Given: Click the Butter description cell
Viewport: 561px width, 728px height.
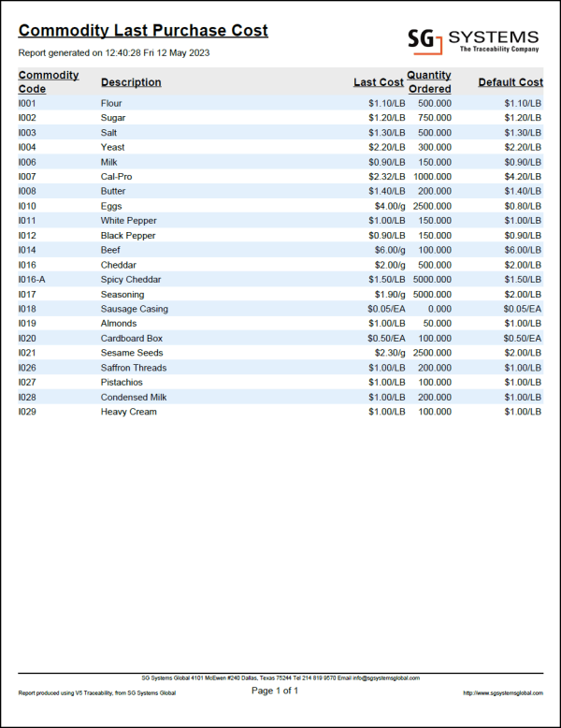Looking at the screenshot, I should click(x=113, y=191).
